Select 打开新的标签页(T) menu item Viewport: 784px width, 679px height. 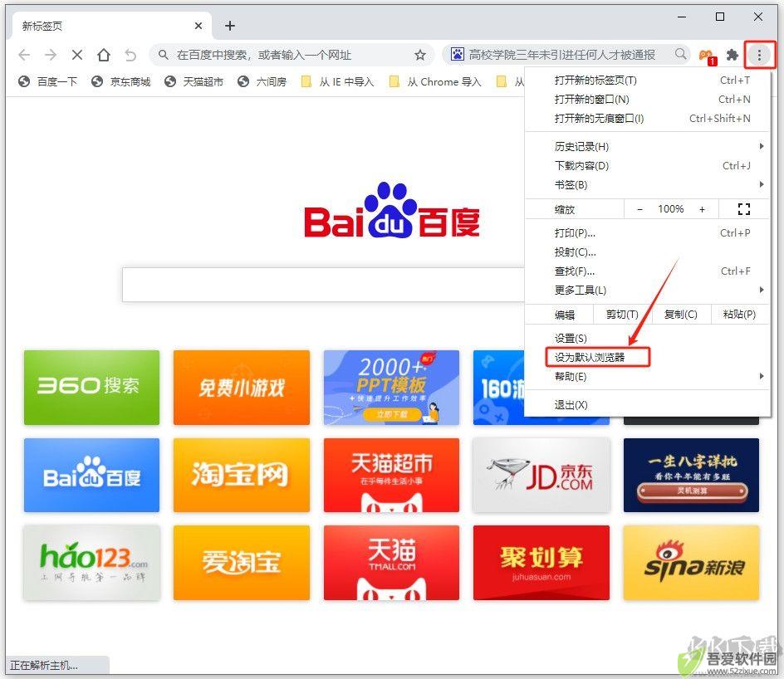point(648,80)
